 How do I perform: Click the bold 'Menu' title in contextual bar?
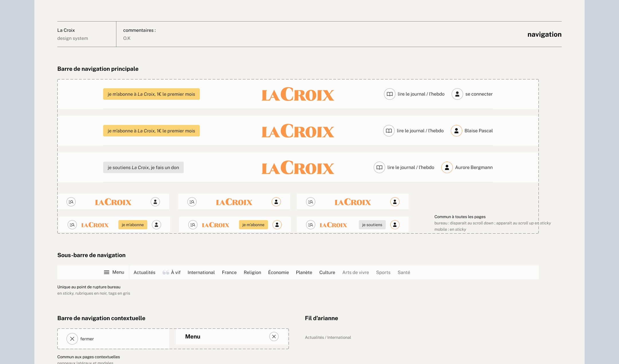pos(193,336)
